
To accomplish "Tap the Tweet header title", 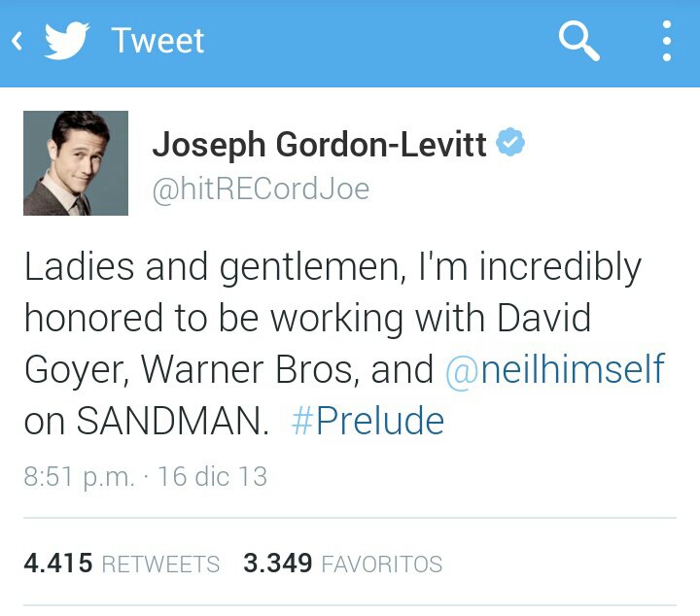I will click(157, 41).
